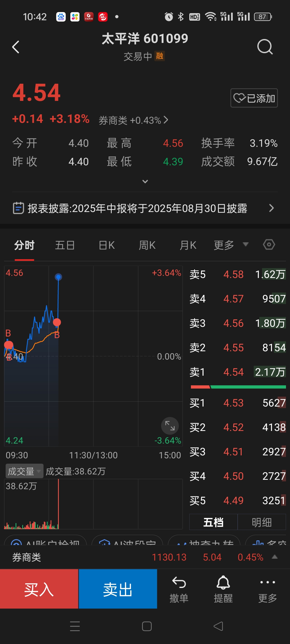Open 更多 chart period dropdown

point(231,245)
